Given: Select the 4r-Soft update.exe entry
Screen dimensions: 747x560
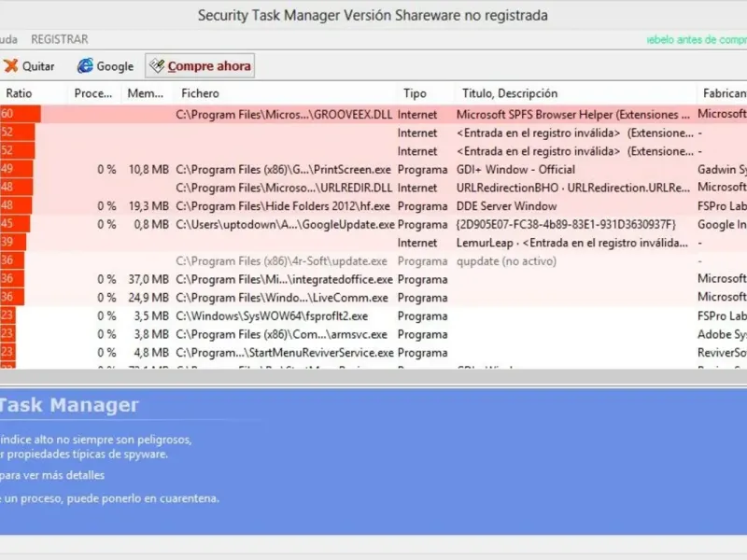Looking at the screenshot, I should tap(281, 261).
